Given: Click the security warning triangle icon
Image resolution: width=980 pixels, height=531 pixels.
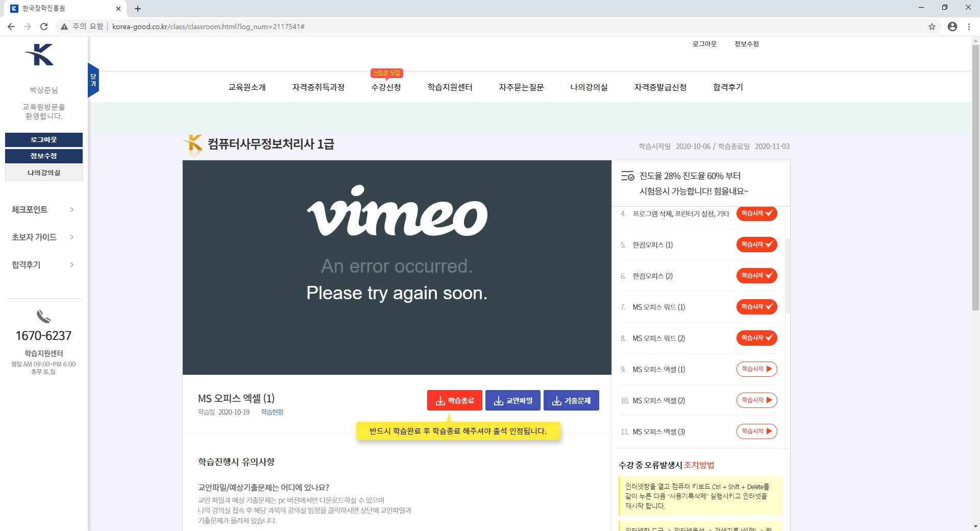Looking at the screenshot, I should point(64,27).
